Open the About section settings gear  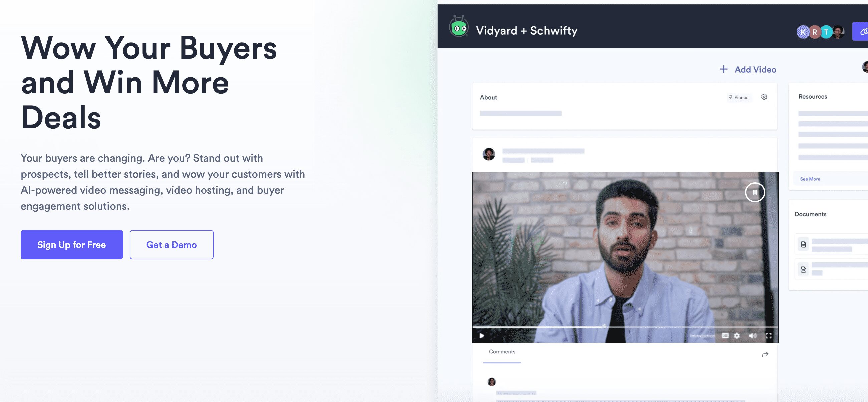pyautogui.click(x=764, y=97)
